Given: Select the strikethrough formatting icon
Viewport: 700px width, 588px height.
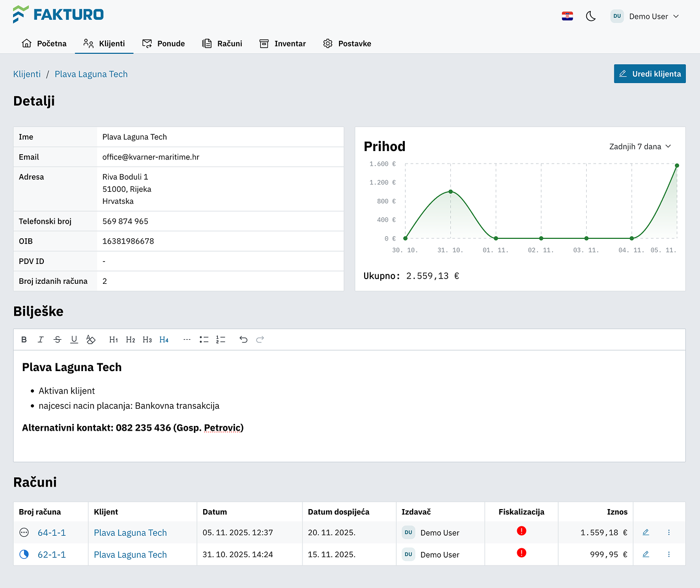Looking at the screenshot, I should [x=57, y=339].
